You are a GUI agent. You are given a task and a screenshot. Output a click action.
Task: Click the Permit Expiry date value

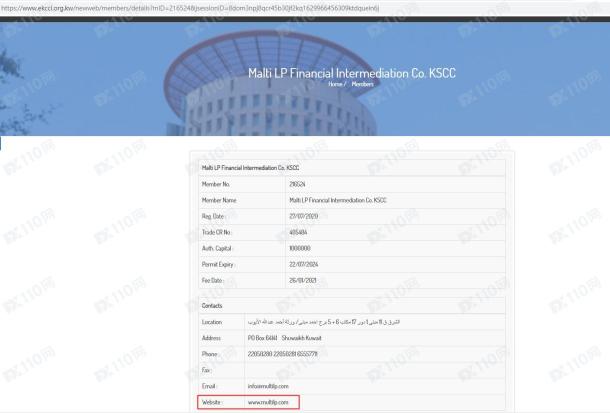[x=303, y=264]
